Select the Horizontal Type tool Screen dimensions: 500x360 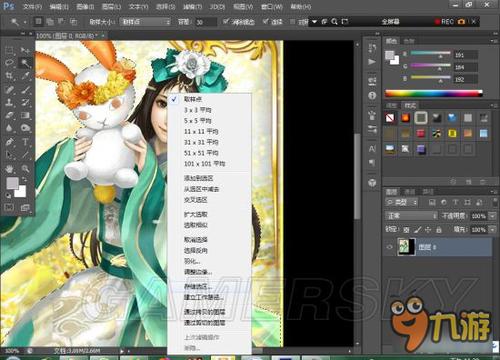pos(25,142)
